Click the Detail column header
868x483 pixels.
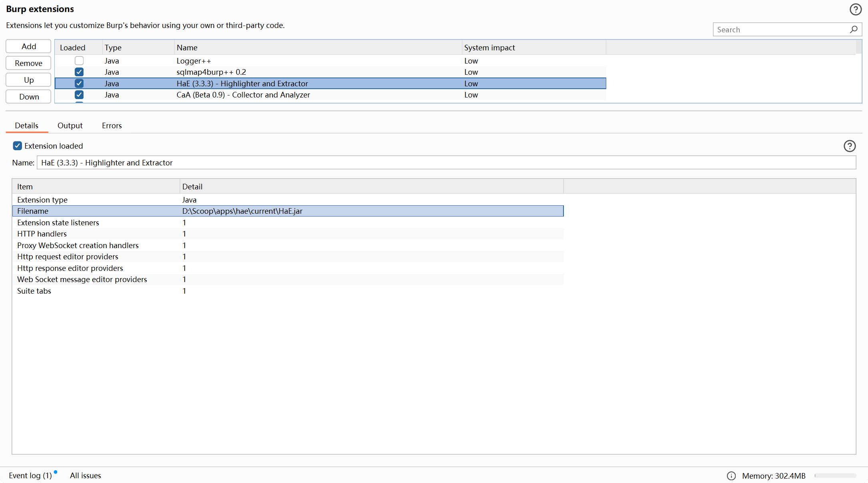pyautogui.click(x=372, y=187)
